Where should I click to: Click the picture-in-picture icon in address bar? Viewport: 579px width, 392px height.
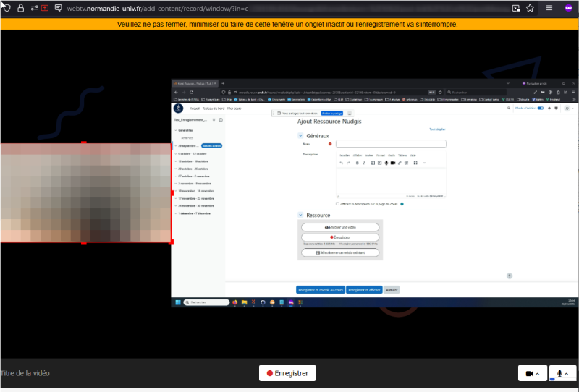point(516,8)
